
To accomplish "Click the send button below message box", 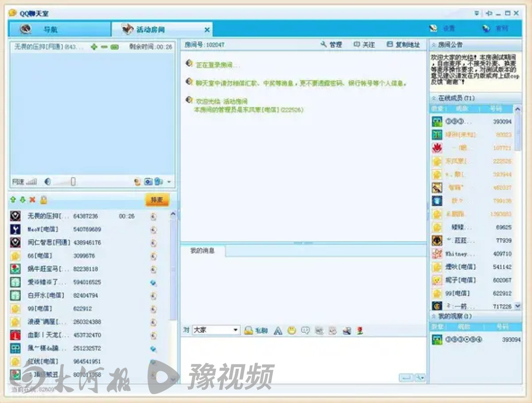I will [406, 378].
